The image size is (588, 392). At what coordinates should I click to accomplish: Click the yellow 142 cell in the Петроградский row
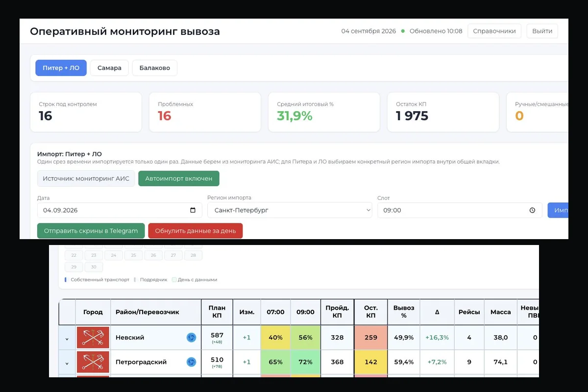coord(371,362)
